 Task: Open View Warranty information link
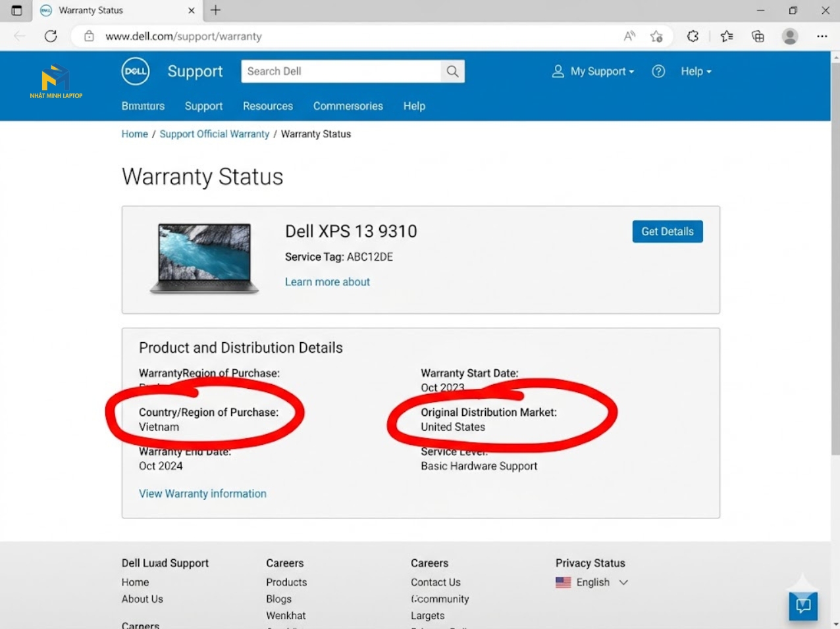pos(203,493)
